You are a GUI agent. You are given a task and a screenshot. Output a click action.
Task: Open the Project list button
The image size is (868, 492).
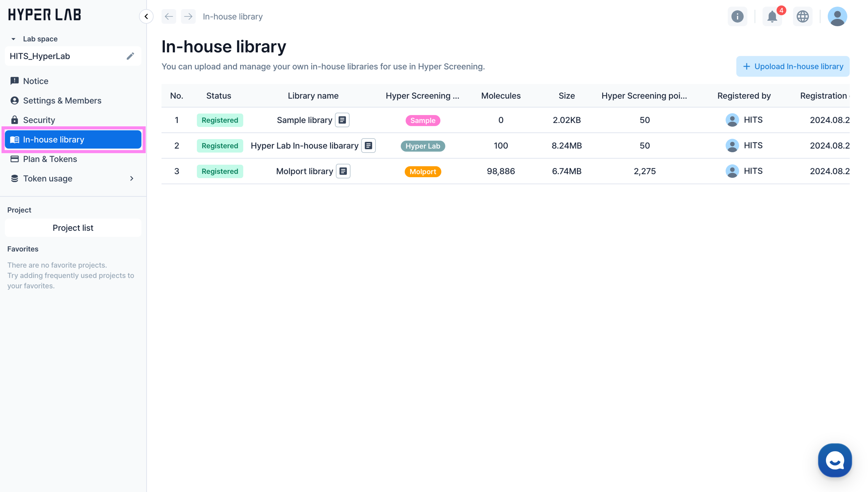click(x=73, y=228)
